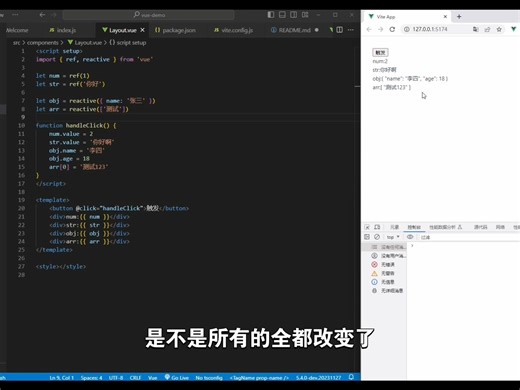
Task: Open the top context dropdown in console
Action: [x=393, y=237]
